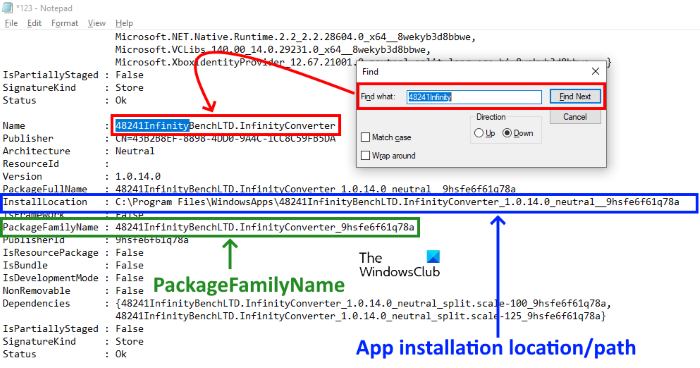Open the View menu
This screenshot has height=368, width=700.
pyautogui.click(x=96, y=23)
